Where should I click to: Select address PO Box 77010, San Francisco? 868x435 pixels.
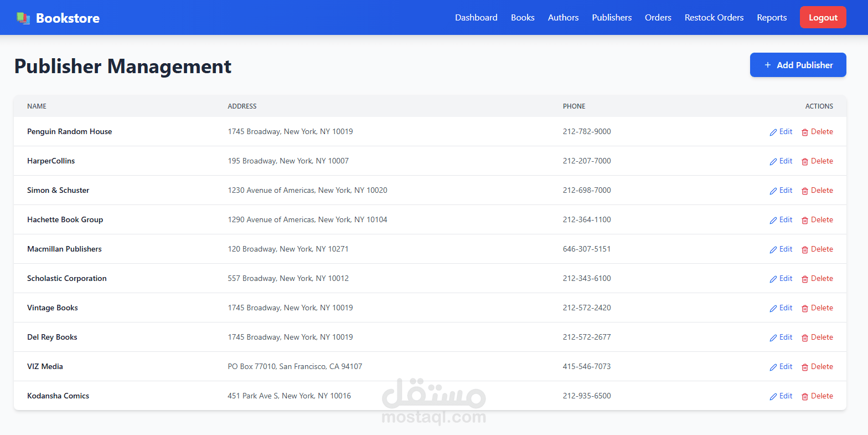pos(295,366)
